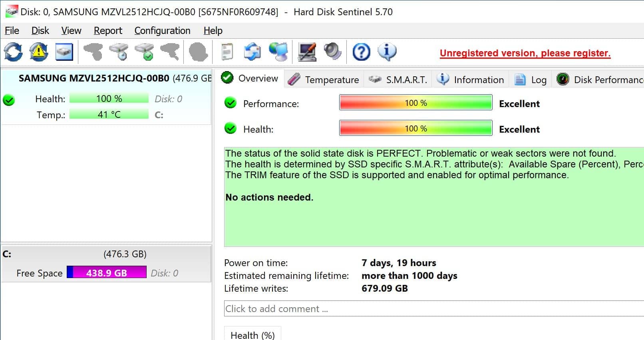Click the Performance 100 % gradient bar
The image size is (644, 340).
click(x=415, y=103)
